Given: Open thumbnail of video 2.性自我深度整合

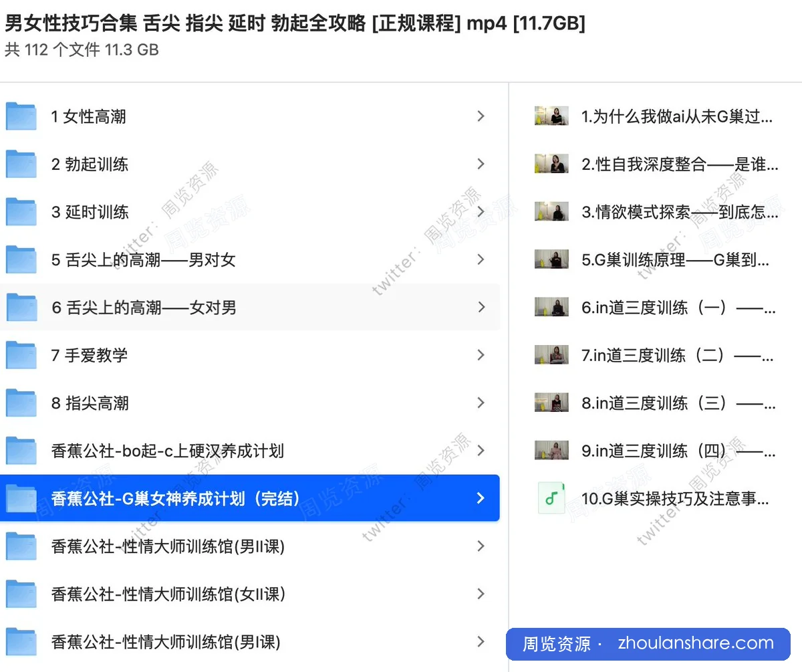Looking at the screenshot, I should [x=551, y=164].
